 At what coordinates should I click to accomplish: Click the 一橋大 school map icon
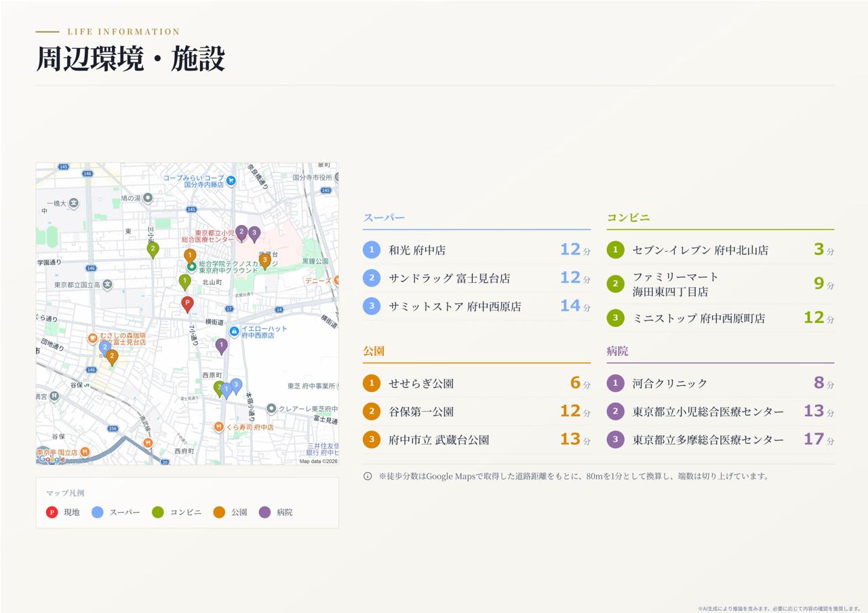(x=73, y=203)
